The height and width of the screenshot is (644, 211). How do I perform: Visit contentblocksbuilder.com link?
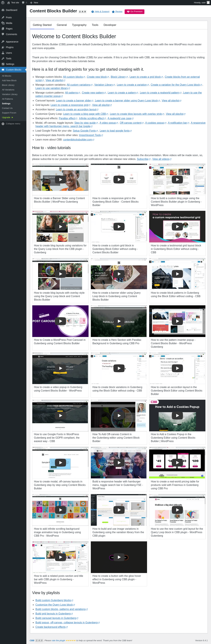click(79, 140)
